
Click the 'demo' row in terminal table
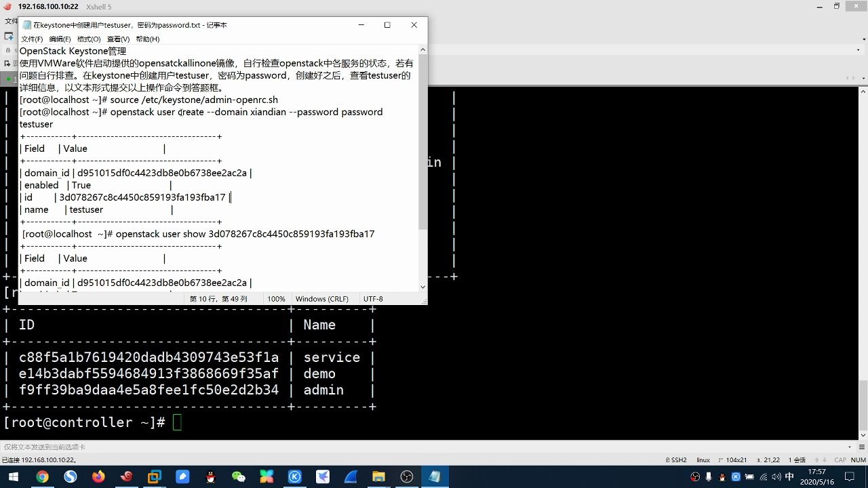coord(189,373)
